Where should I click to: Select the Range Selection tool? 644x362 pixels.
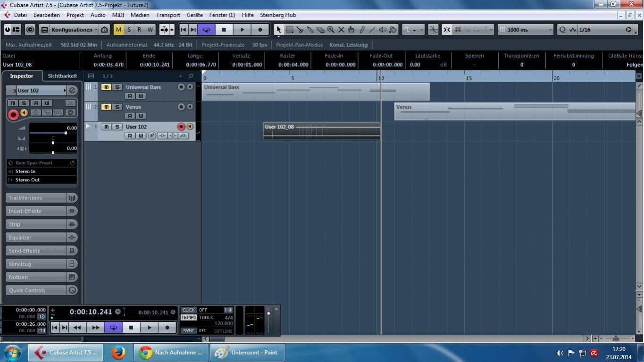[290, 30]
